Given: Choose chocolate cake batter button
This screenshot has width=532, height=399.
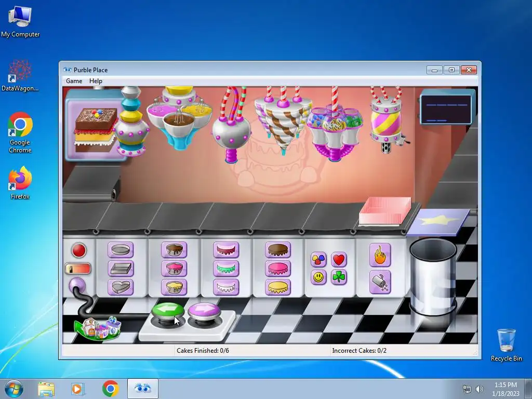Looking at the screenshot, I should (x=174, y=250).
